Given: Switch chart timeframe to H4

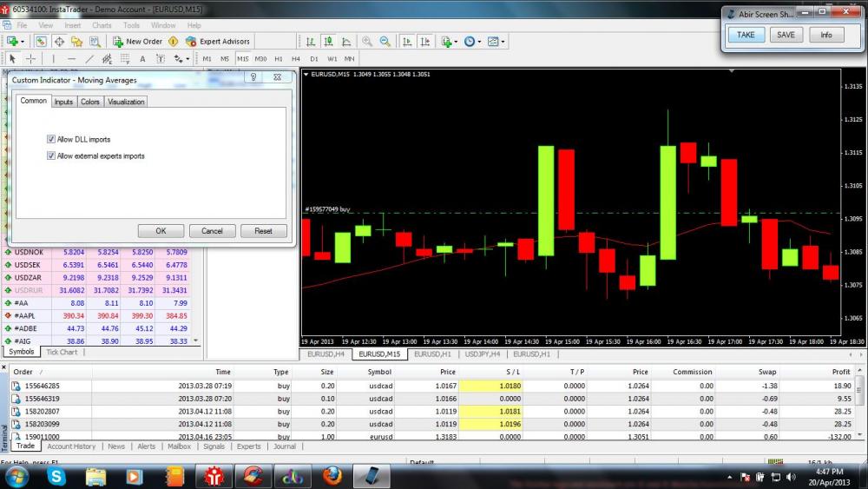Looking at the screenshot, I should (x=296, y=59).
